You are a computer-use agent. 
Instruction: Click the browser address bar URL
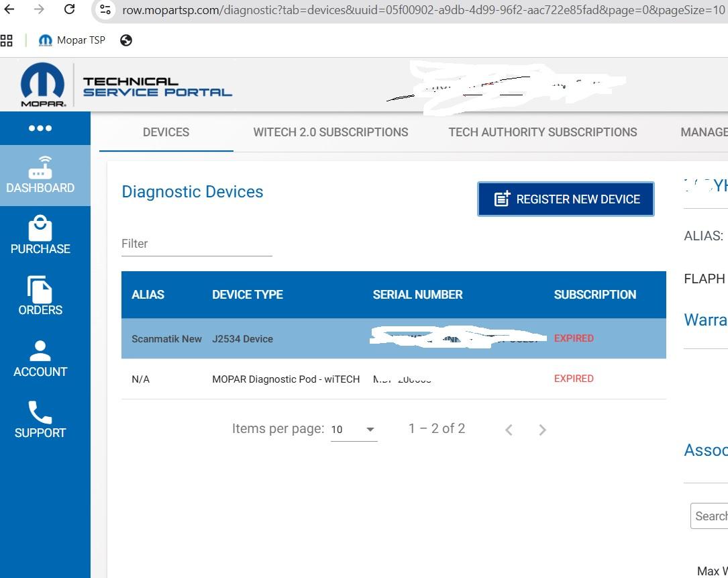pos(423,10)
